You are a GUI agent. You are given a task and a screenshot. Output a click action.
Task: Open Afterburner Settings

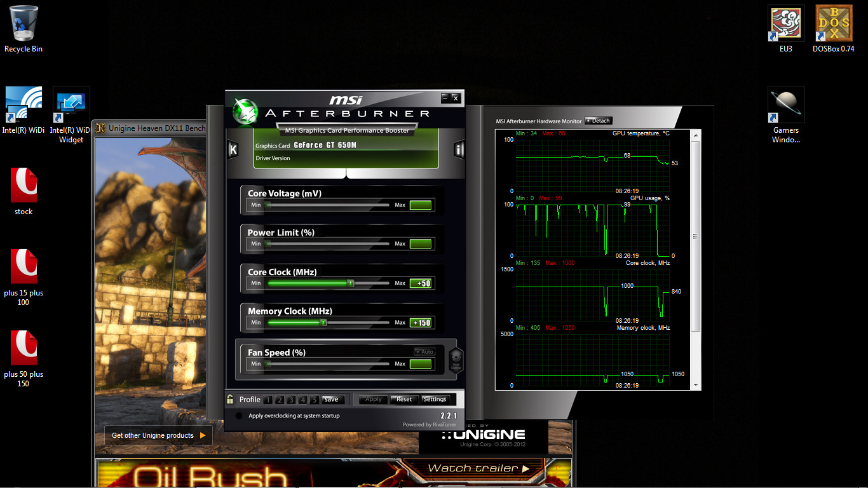(x=435, y=400)
